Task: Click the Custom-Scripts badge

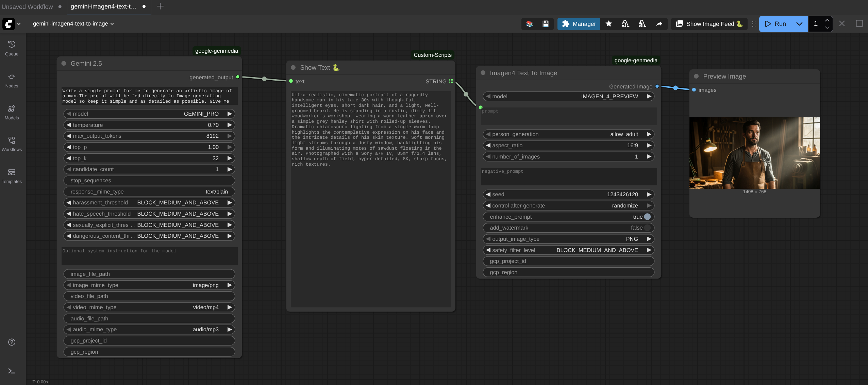Action: coord(432,55)
